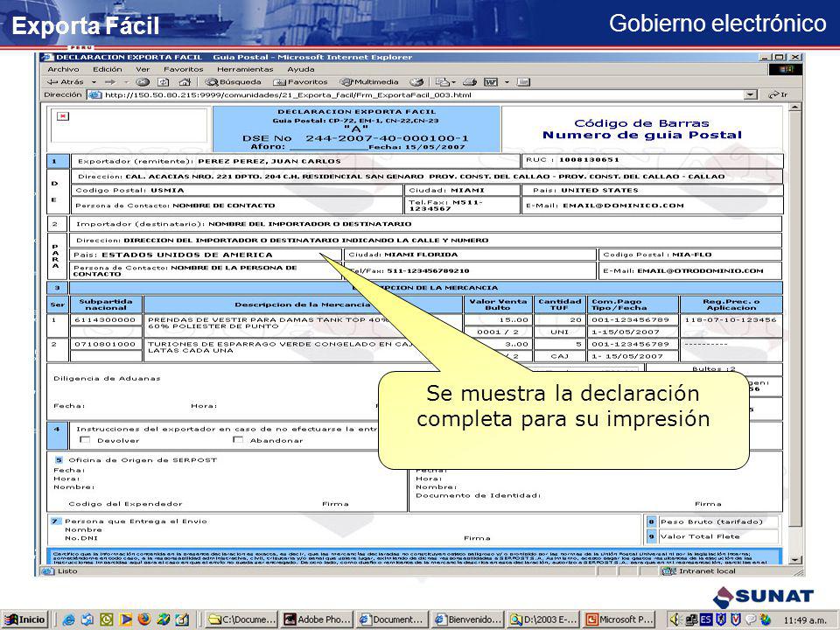Open the Favoritos toolbar button
This screenshot has width=840, height=630.
click(x=300, y=82)
